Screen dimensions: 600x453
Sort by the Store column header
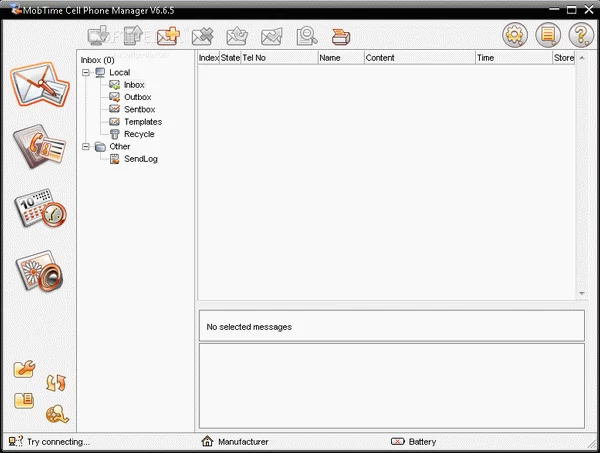(564, 58)
